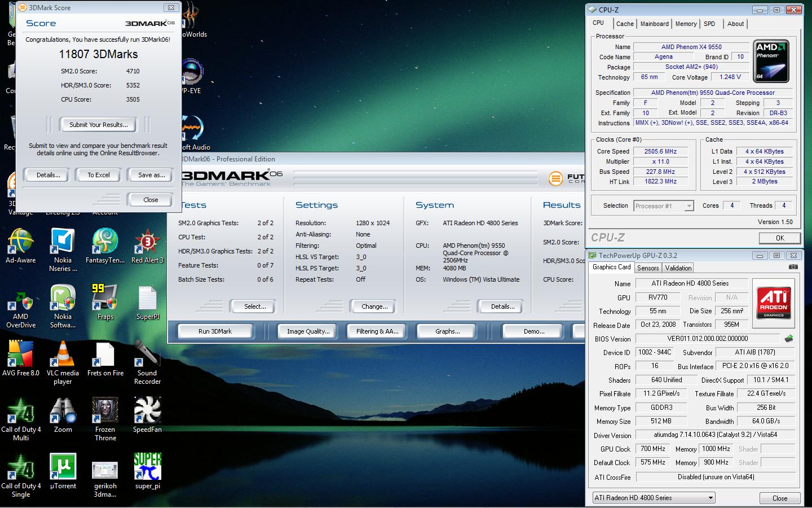Click Run 3DMark button
Image resolution: width=812 pixels, height=508 pixels.
coord(215,331)
